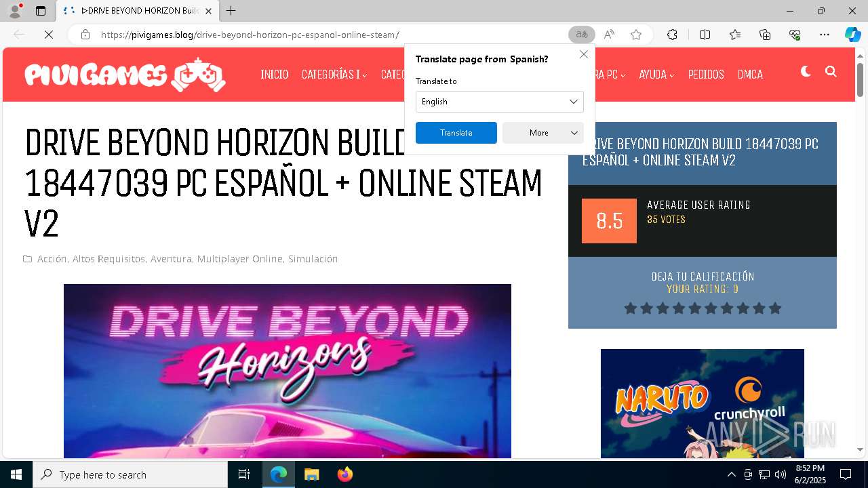Click the 35 VOTES text
Image resolution: width=868 pixels, height=488 pixels.
666,220
